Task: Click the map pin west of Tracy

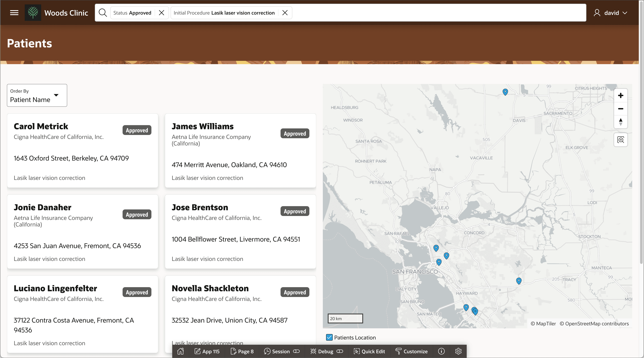Action: 519,281
